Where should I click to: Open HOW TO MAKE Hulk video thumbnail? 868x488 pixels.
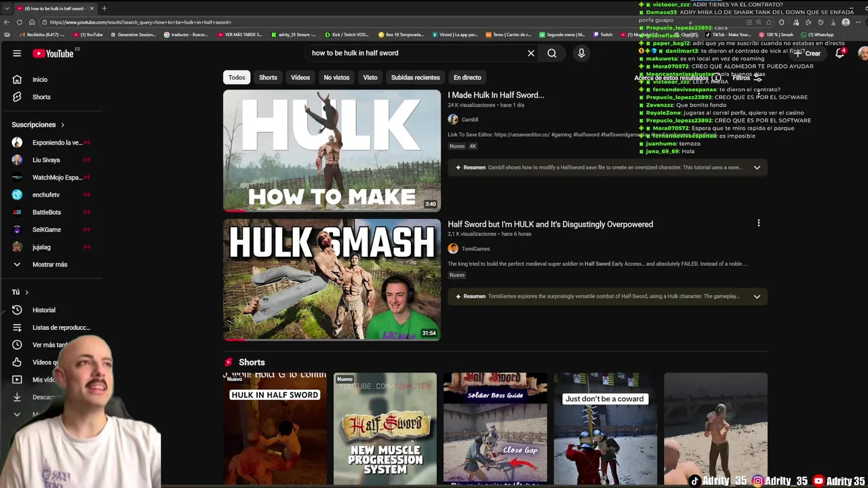(x=332, y=150)
